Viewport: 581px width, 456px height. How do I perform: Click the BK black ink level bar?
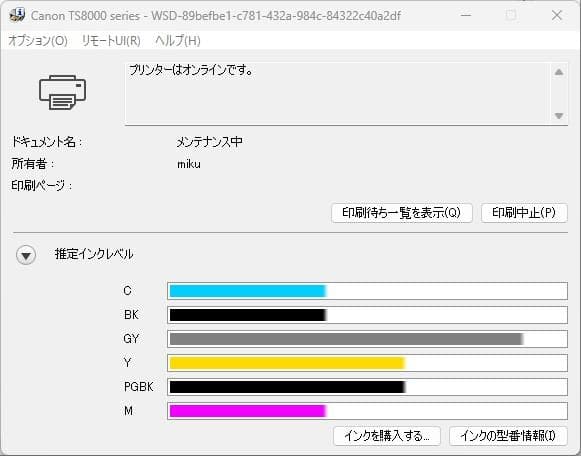point(367,315)
